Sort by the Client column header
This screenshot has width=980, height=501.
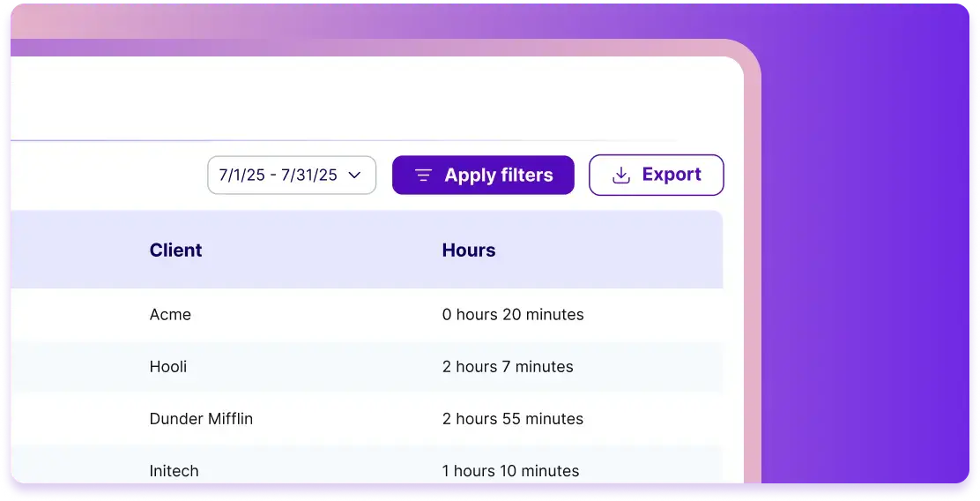(x=176, y=250)
